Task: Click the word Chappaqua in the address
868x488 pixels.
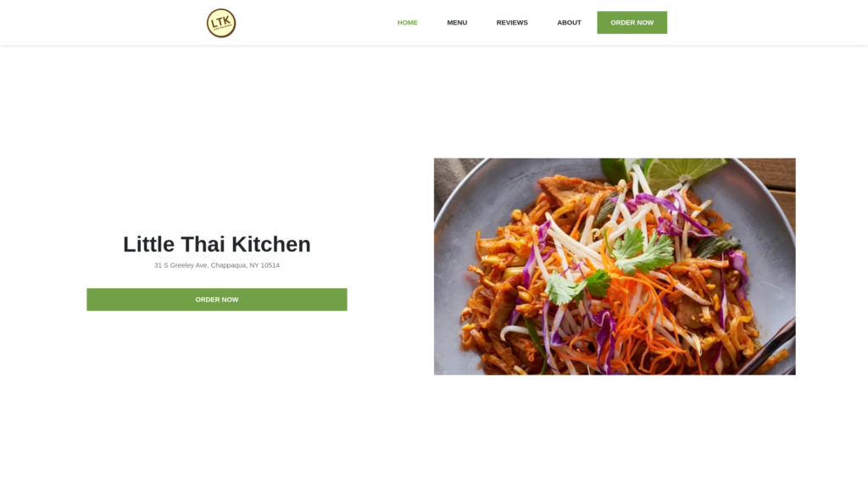Action: (x=228, y=265)
